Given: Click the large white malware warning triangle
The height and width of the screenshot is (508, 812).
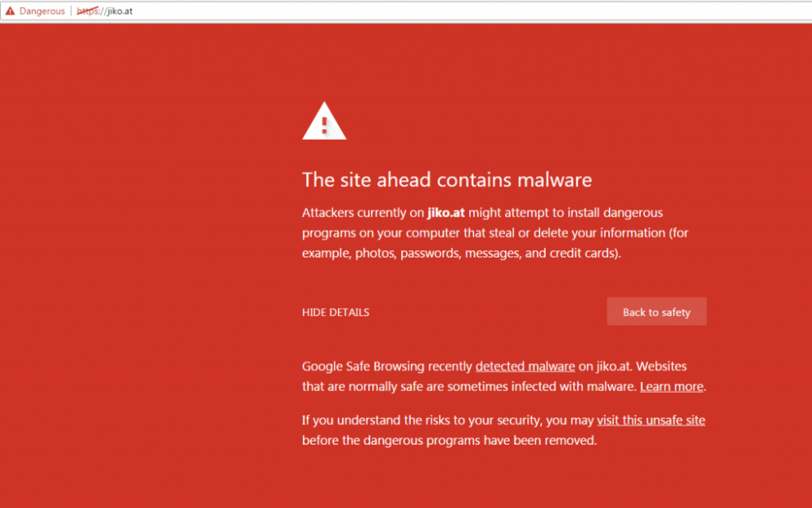Looking at the screenshot, I should click(324, 122).
